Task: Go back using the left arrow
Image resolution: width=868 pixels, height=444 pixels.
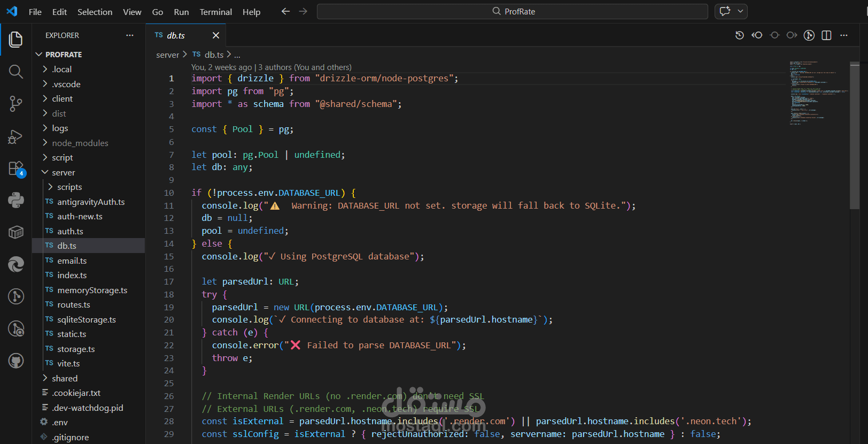Action: 285,11
